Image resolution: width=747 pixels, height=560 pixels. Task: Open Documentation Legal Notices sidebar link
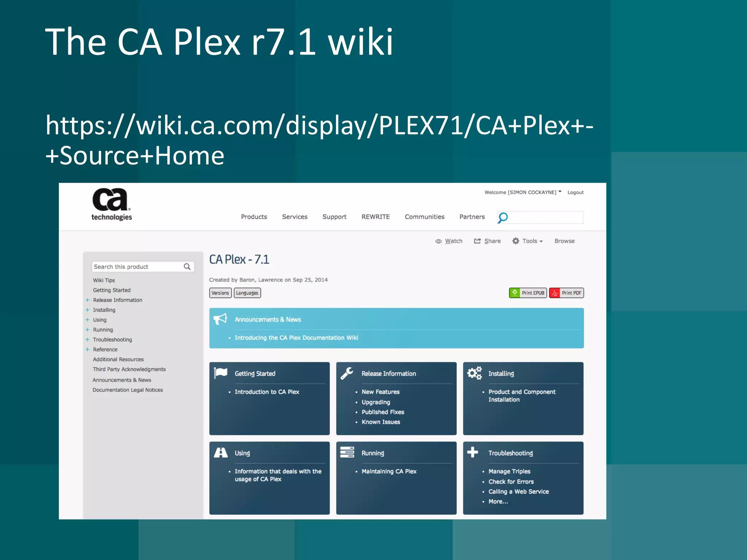click(128, 390)
